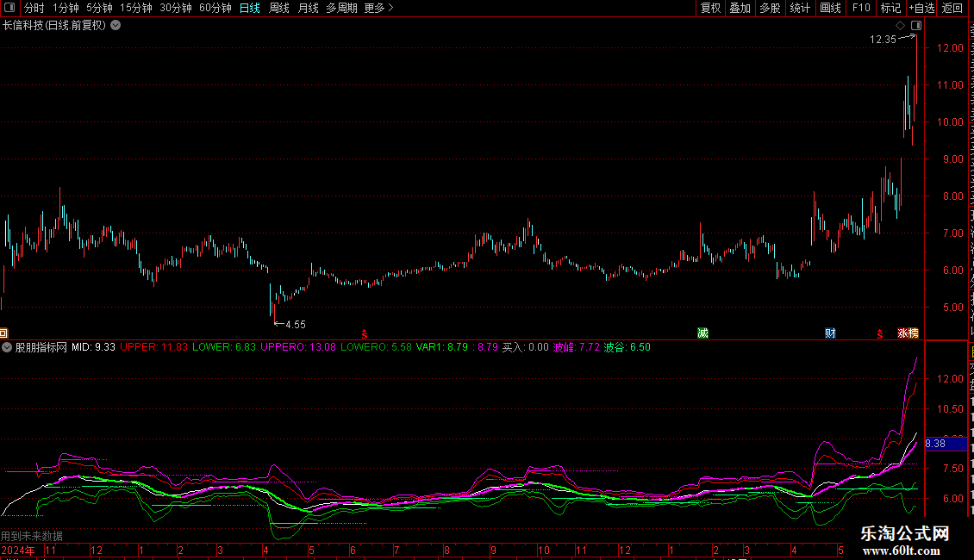The width and height of the screenshot is (974, 560).
Task: Click the 波谷: 6.50 value
Action: coord(627,348)
